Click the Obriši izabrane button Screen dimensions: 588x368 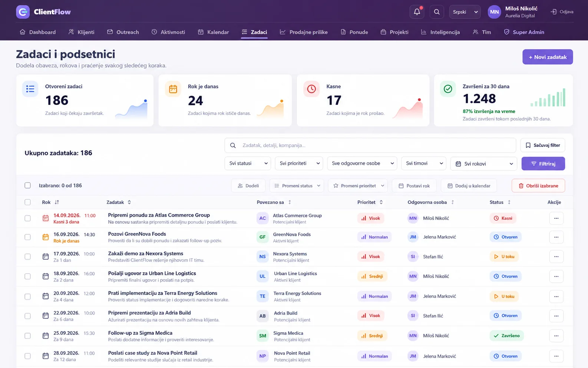pyautogui.click(x=538, y=185)
